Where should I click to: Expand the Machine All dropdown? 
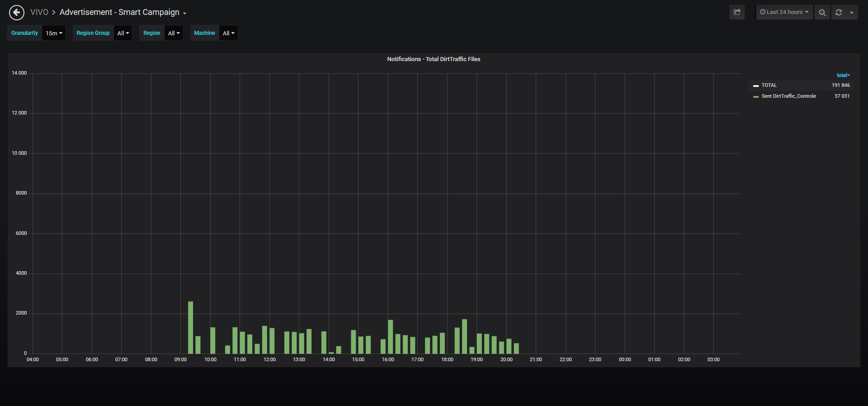click(x=228, y=33)
